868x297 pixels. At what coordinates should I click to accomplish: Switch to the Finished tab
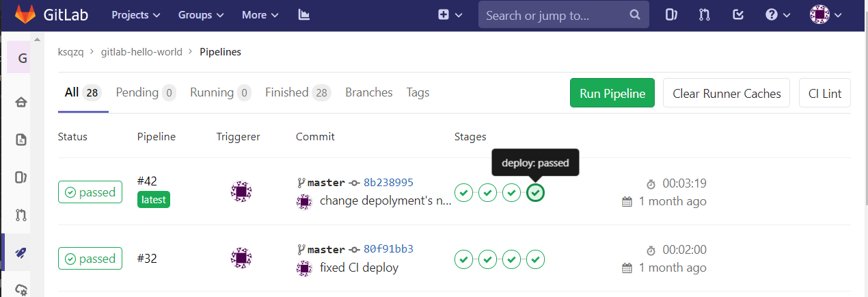pos(298,92)
